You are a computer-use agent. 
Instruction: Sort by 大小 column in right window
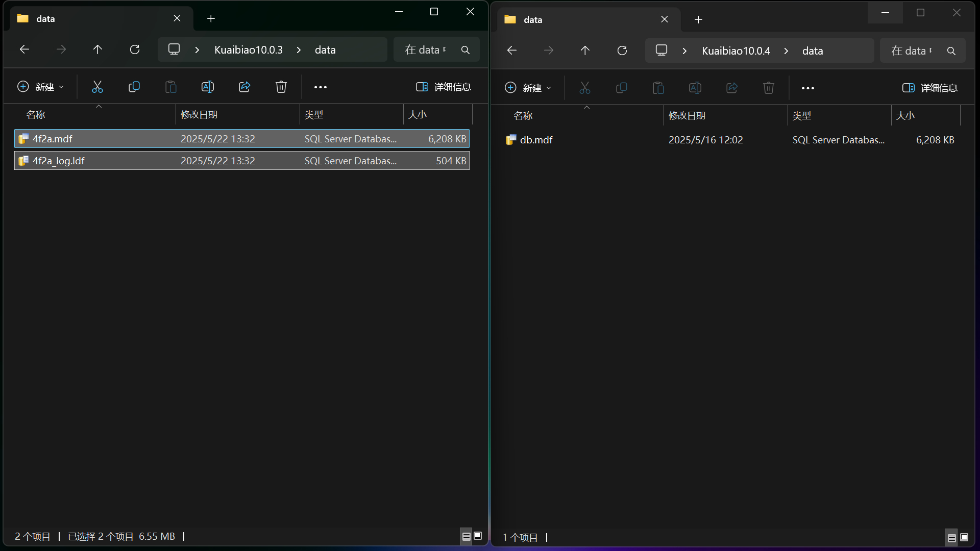[925, 116]
